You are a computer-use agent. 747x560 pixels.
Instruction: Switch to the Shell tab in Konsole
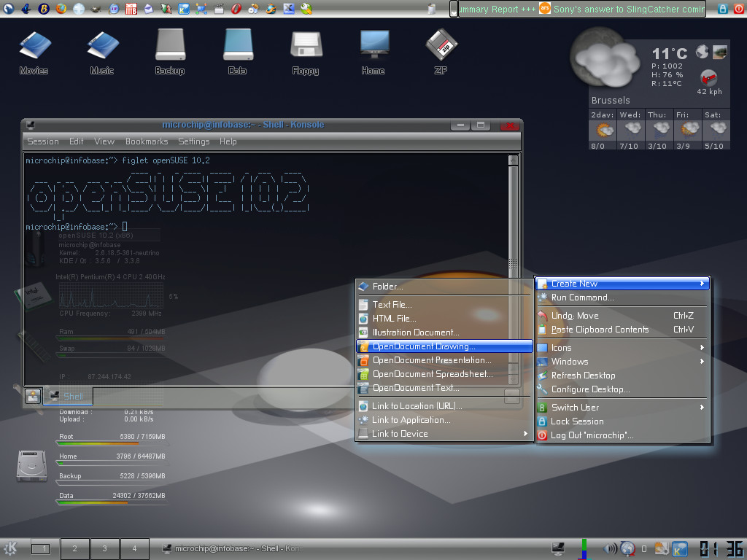click(x=68, y=396)
